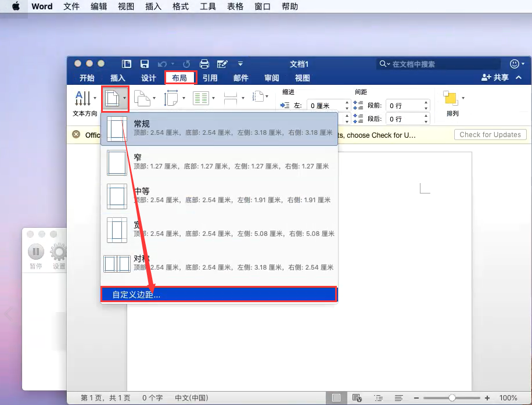Click the edit/markup pencil icon in title bar
The height and width of the screenshot is (405, 532).
pos(222,64)
